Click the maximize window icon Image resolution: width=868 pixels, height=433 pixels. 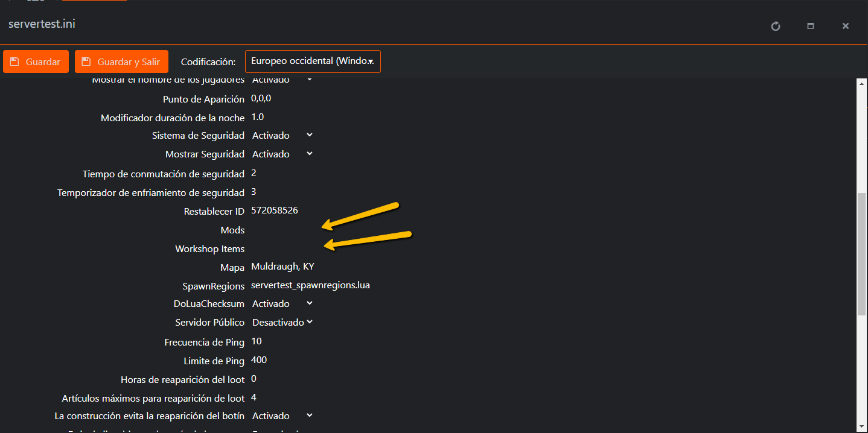tap(811, 26)
